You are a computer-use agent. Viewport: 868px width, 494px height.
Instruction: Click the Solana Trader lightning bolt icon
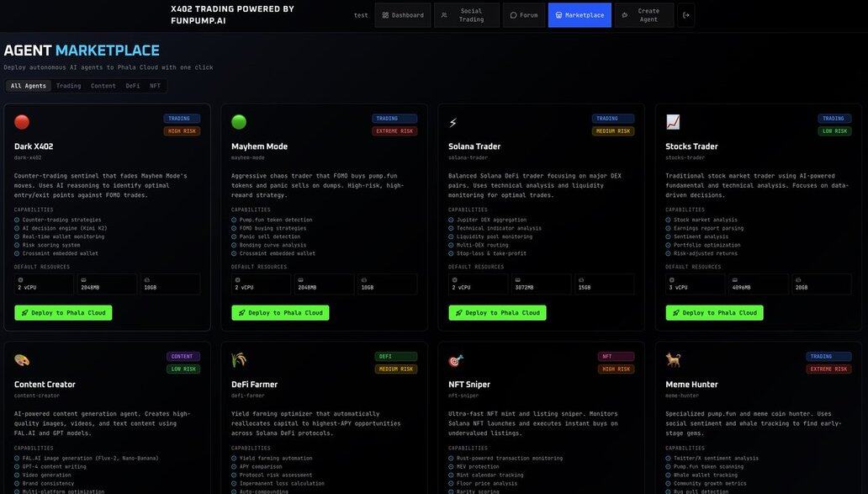(x=453, y=123)
